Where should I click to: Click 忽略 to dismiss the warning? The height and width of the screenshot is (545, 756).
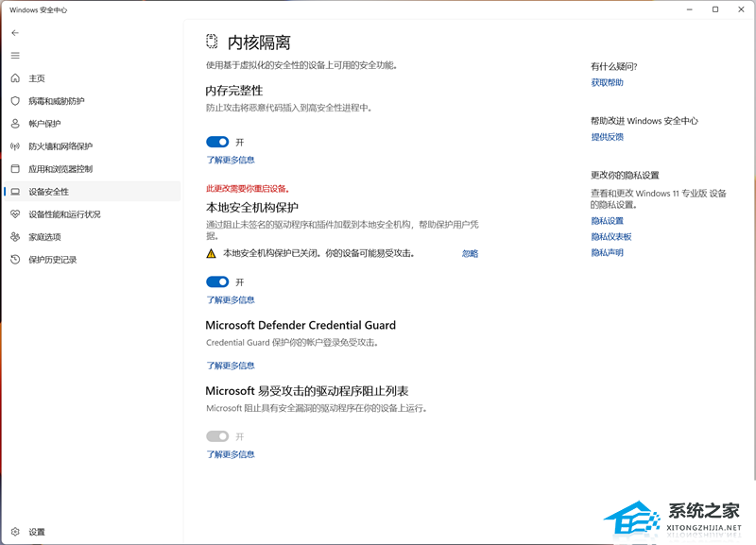click(x=470, y=253)
